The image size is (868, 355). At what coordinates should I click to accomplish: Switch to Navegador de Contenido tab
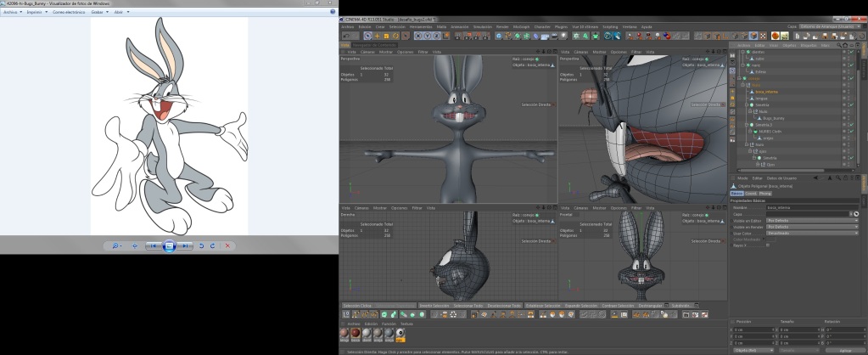375,45
